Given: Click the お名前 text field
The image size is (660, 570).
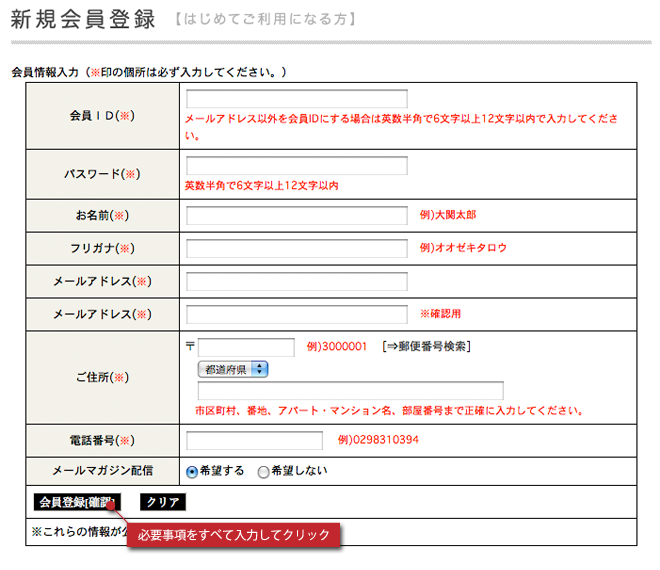Looking at the screenshot, I should tap(297, 216).
